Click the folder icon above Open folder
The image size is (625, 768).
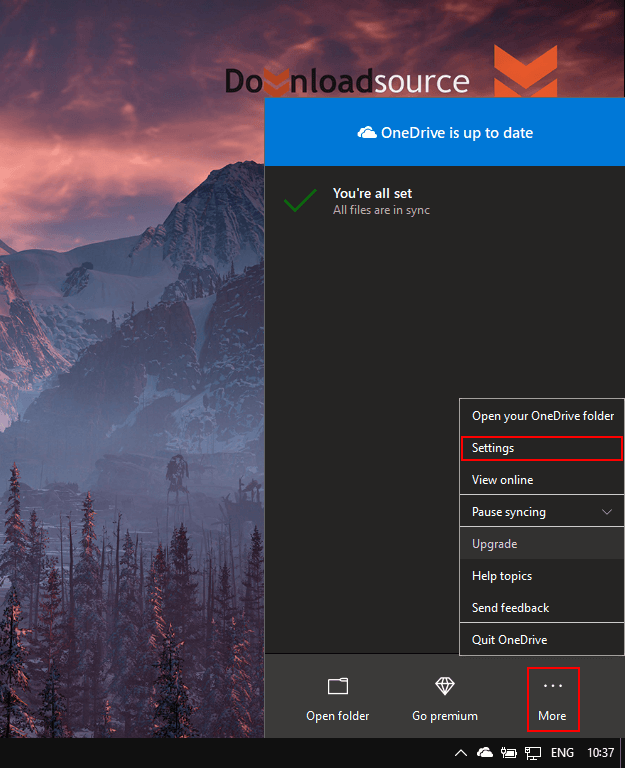coord(337,686)
